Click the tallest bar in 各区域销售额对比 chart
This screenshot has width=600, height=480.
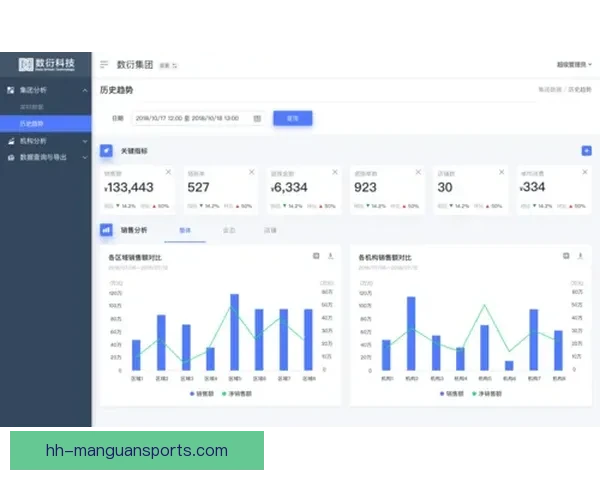pos(235,332)
